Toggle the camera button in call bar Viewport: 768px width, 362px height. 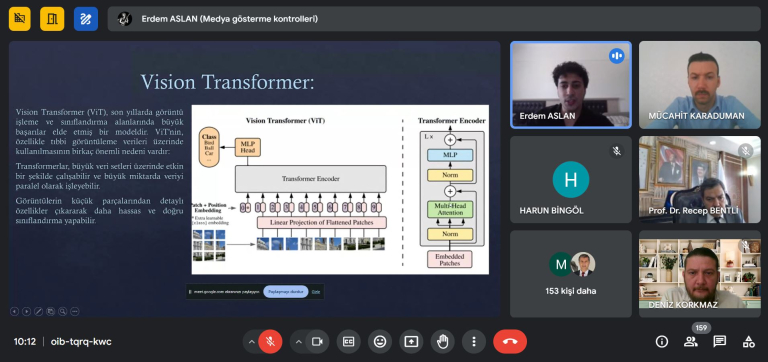317,342
